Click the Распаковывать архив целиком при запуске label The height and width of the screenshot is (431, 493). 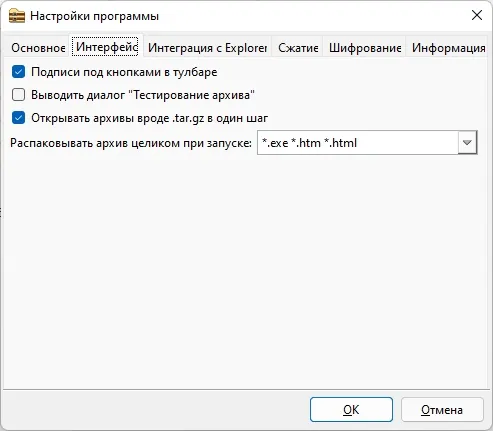point(131,143)
